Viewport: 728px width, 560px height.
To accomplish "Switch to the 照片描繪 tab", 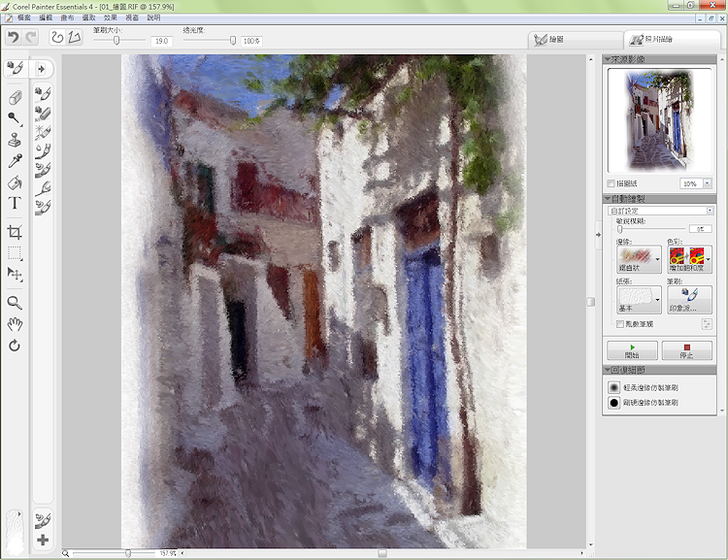I will pos(672,40).
